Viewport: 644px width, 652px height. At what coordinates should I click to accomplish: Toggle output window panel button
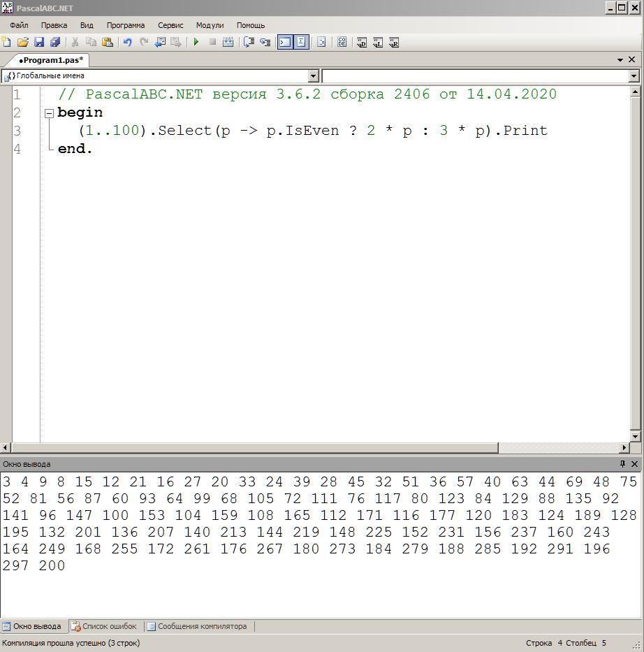(285, 42)
